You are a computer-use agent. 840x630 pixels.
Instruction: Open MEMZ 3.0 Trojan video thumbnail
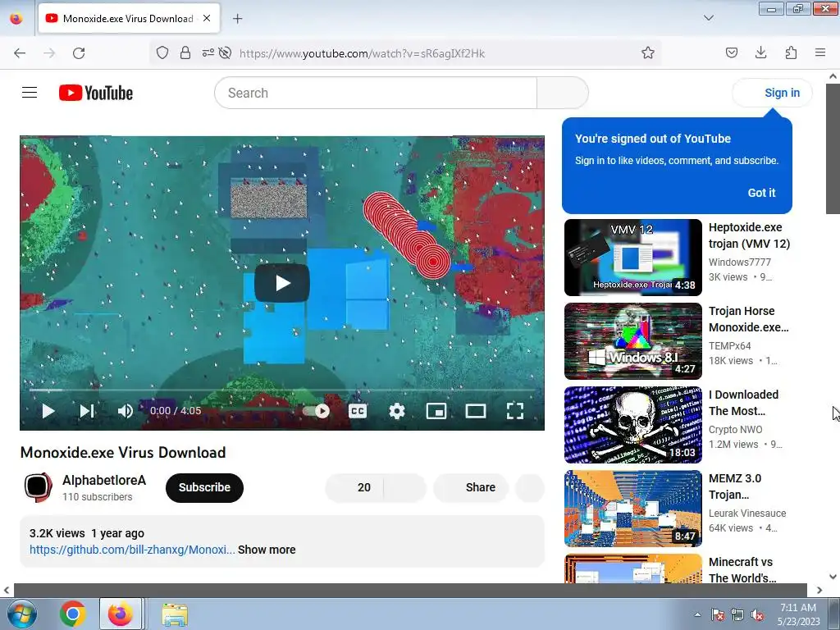(632, 508)
